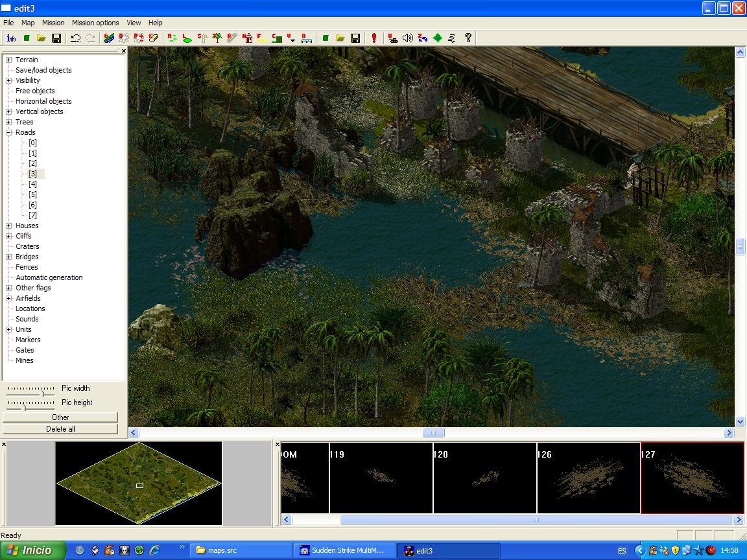This screenshot has height=560, width=747.
Task: Select Roads item [0]
Action: (x=32, y=143)
